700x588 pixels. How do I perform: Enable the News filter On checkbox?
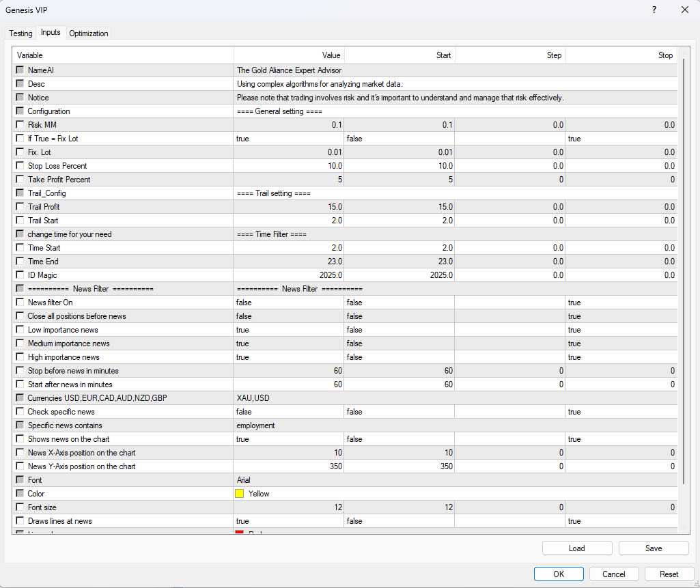coord(20,302)
